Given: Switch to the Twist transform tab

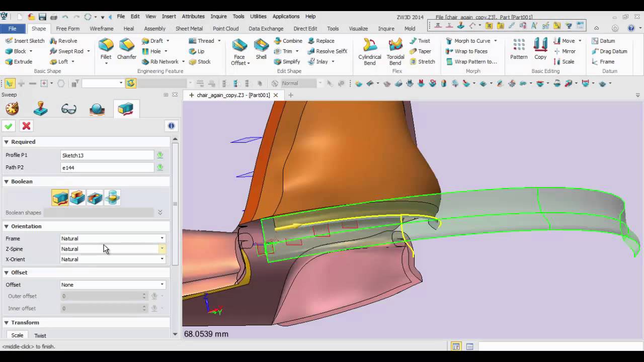Looking at the screenshot, I should pos(40,335).
